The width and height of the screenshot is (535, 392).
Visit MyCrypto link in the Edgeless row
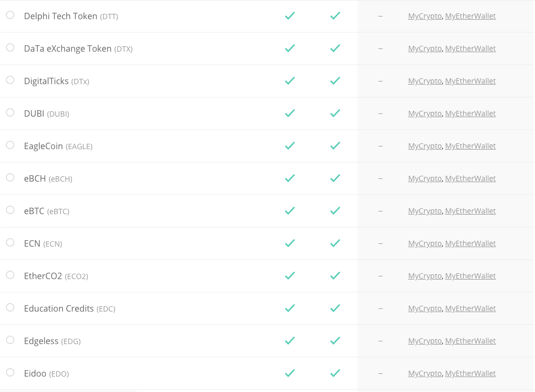(x=425, y=341)
